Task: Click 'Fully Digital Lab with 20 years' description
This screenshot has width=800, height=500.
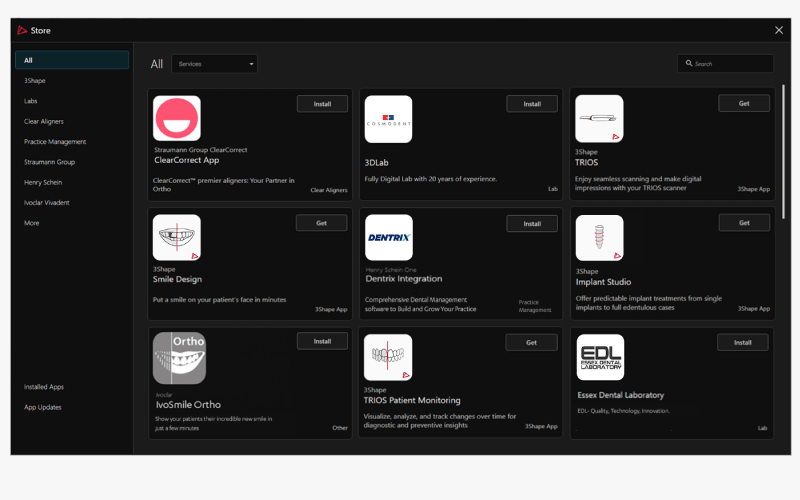Action: tap(431, 179)
